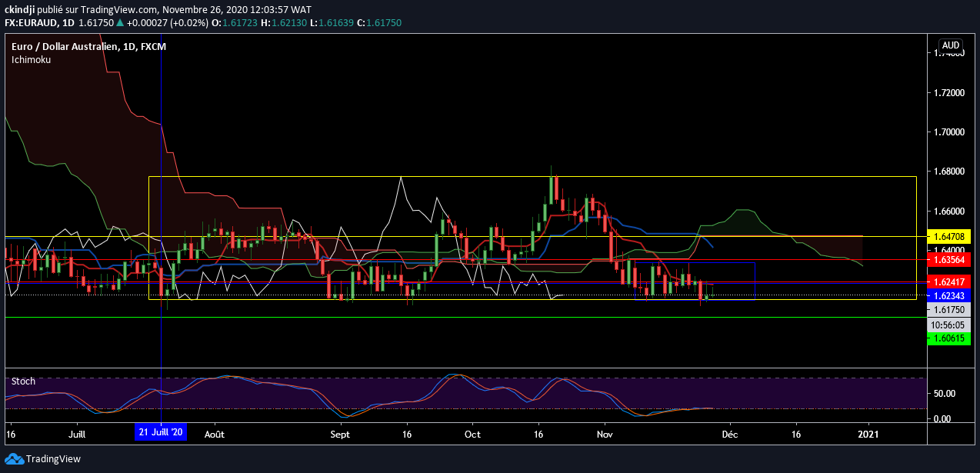The image size is (980, 473).
Task: Click 'Oct' on the time axis
Action: click(472, 434)
